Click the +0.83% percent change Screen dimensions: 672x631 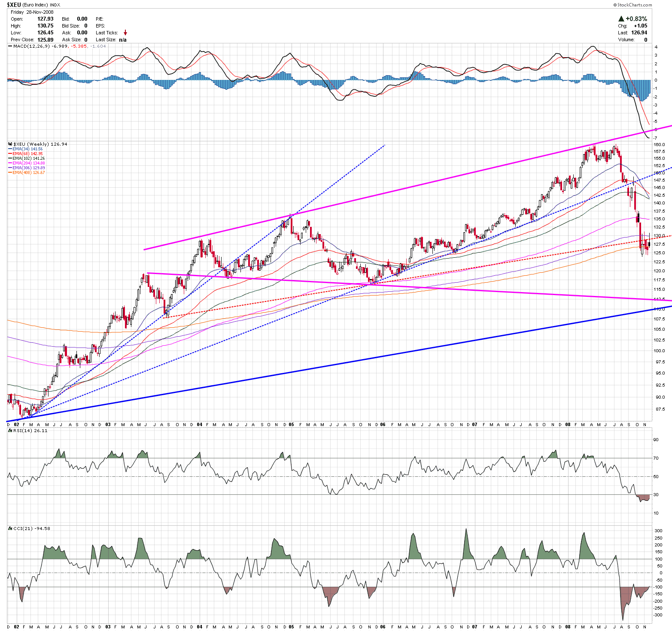[x=636, y=19]
